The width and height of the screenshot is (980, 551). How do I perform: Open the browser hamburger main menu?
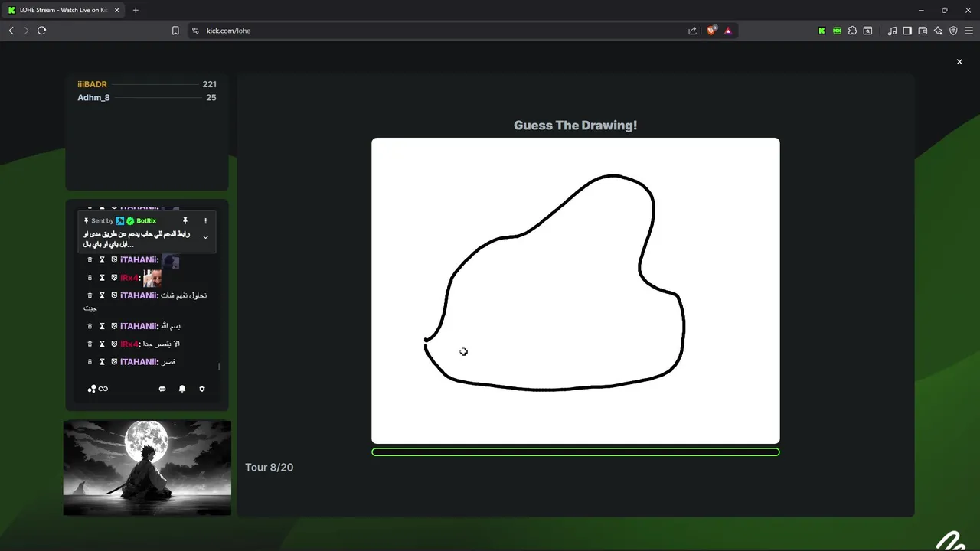click(x=969, y=31)
